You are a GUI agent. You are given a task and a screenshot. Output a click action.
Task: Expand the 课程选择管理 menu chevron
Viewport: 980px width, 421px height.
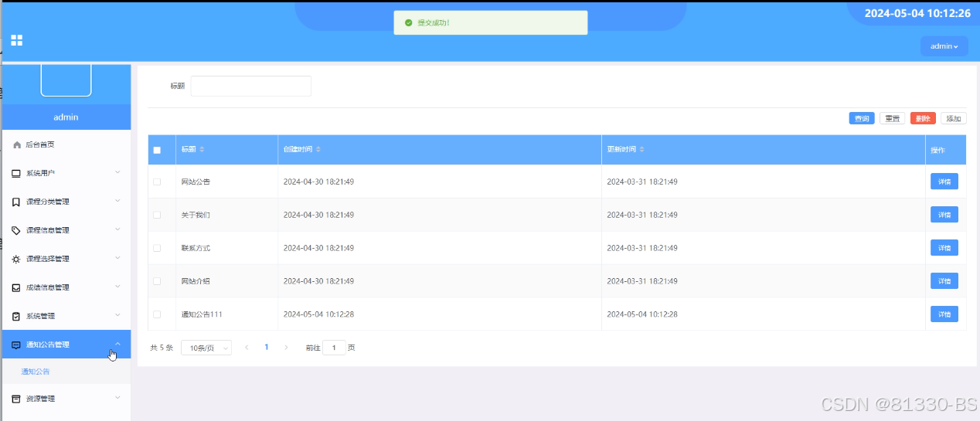[117, 258]
